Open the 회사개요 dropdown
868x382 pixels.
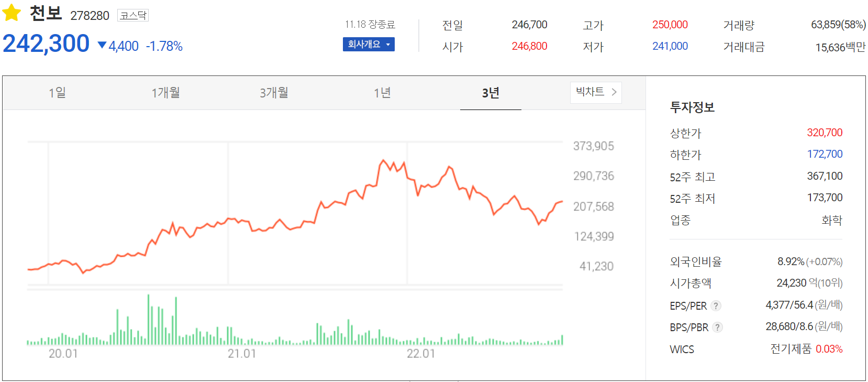pyautogui.click(x=369, y=45)
